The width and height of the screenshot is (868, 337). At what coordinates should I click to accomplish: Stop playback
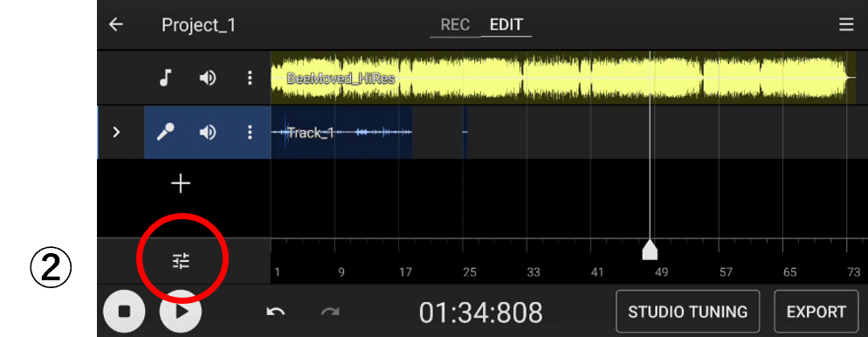(x=125, y=312)
